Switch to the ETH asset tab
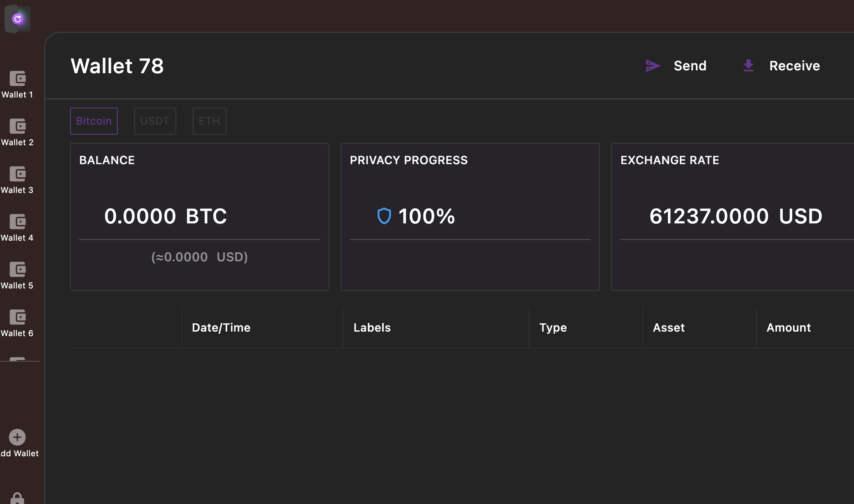 pyautogui.click(x=209, y=121)
